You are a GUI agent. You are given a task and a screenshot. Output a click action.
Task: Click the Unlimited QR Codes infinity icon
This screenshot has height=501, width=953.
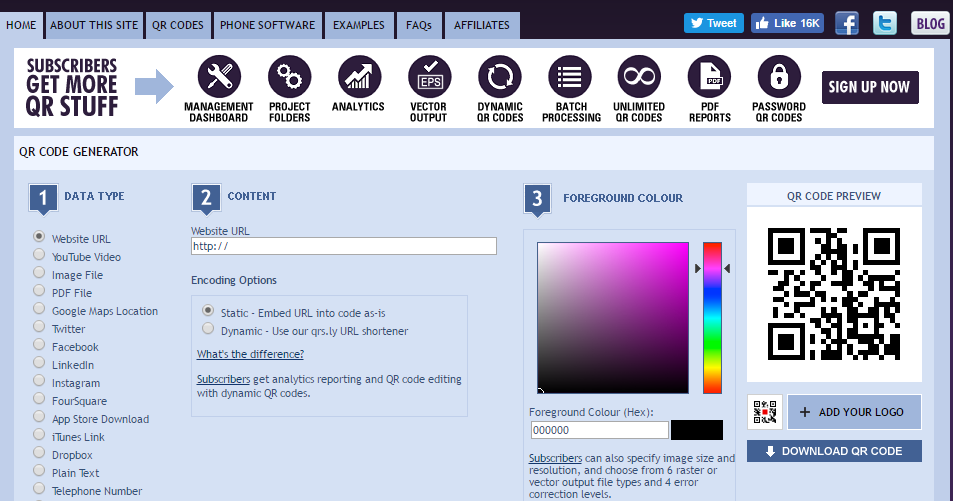(x=639, y=77)
